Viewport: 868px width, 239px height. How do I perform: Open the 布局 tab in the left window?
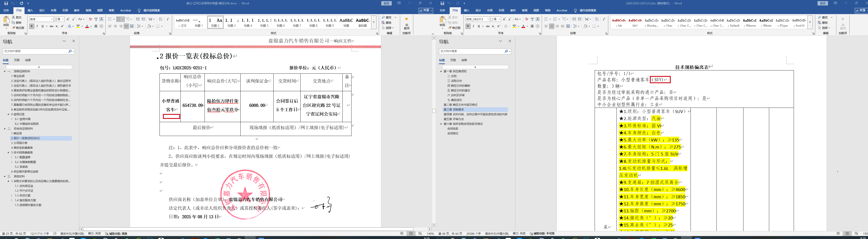(x=54, y=10)
